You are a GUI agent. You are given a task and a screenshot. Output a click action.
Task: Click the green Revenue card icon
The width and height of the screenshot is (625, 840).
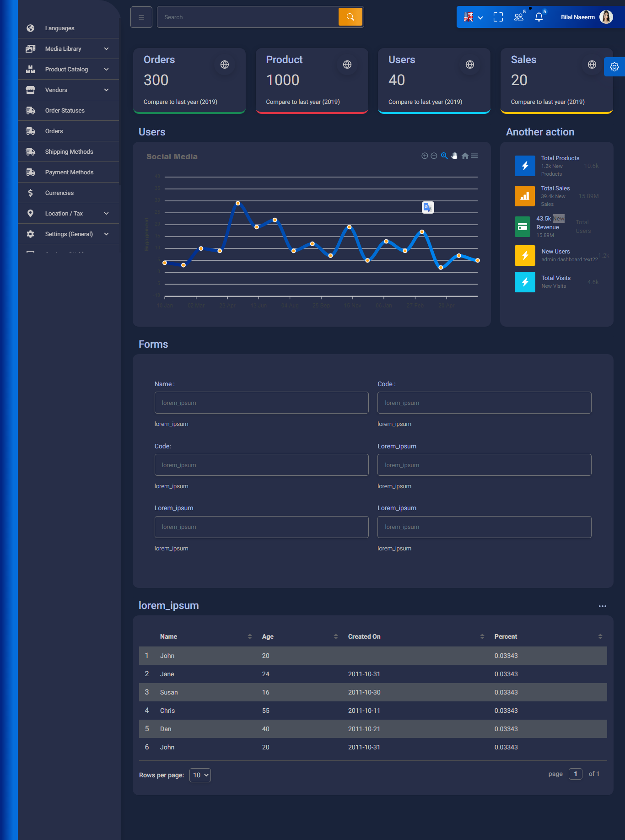pos(522,227)
